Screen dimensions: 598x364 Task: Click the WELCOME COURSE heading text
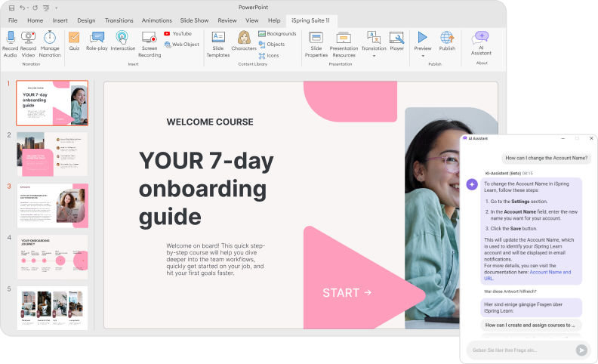point(210,122)
